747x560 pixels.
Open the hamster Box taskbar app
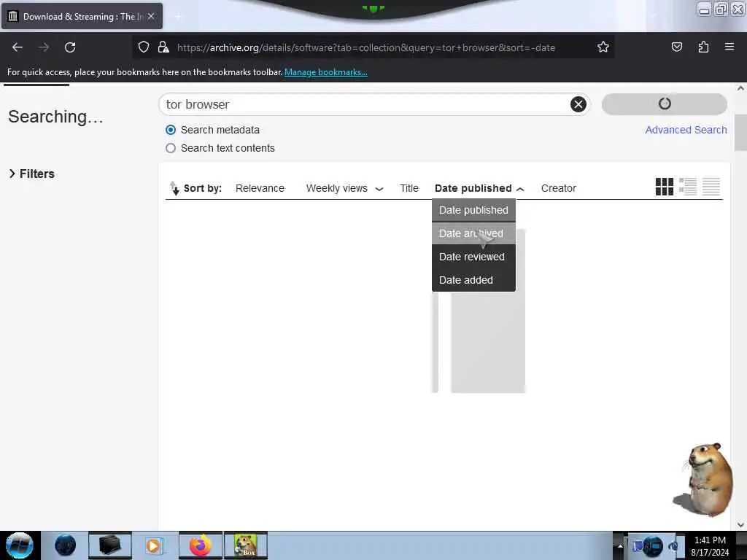(246, 545)
